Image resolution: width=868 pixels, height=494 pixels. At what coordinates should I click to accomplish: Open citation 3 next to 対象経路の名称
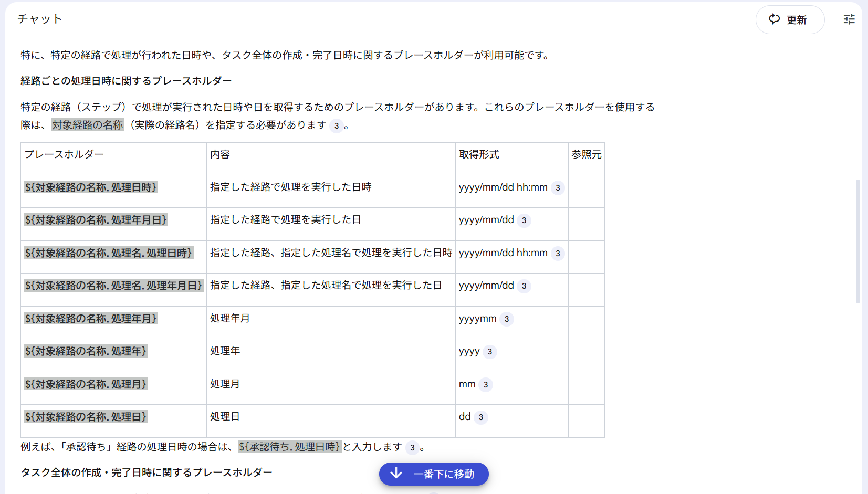337,125
